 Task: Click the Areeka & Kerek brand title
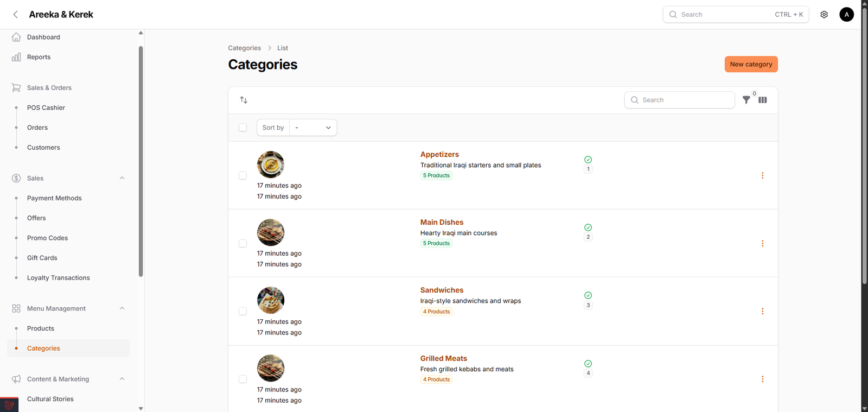pyautogui.click(x=61, y=15)
